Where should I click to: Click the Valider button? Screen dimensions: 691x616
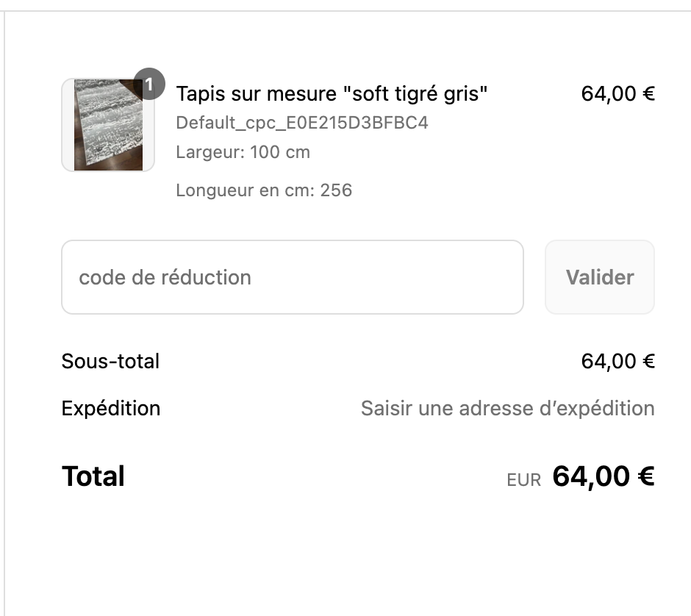pos(600,277)
